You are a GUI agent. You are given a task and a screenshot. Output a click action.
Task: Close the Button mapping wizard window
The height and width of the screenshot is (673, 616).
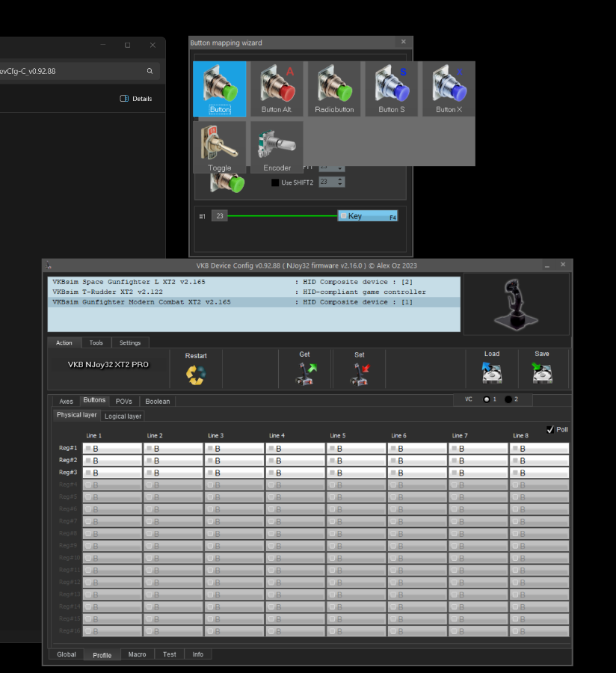403,42
